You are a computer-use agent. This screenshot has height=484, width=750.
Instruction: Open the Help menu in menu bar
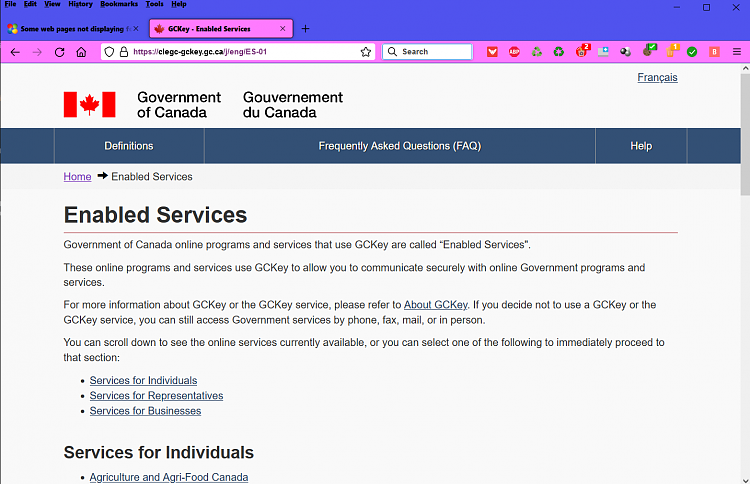tap(179, 4)
